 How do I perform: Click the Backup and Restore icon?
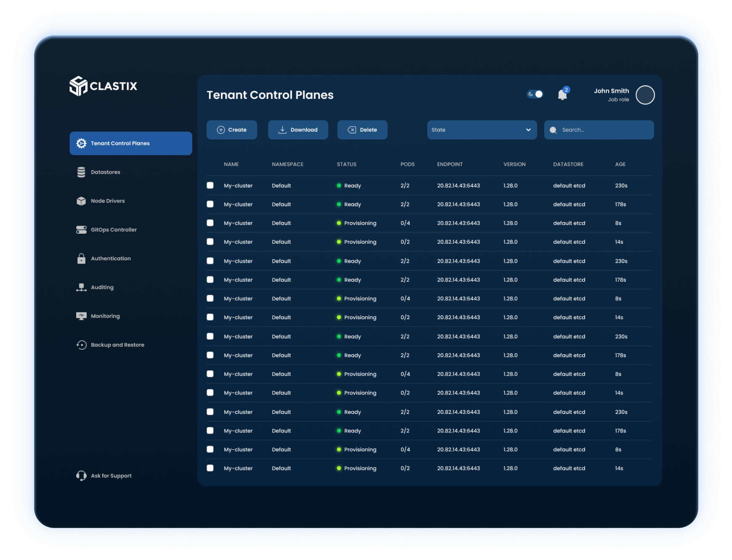pyautogui.click(x=81, y=345)
